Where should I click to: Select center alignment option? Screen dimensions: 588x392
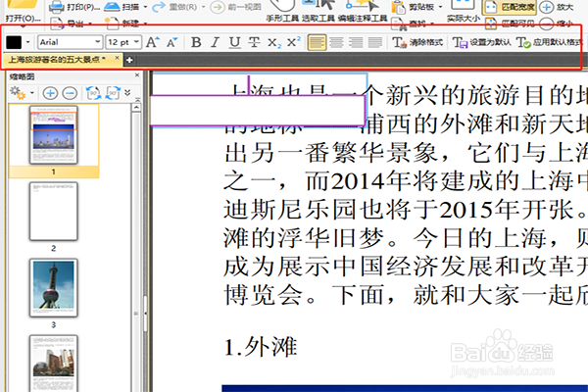coord(336,42)
